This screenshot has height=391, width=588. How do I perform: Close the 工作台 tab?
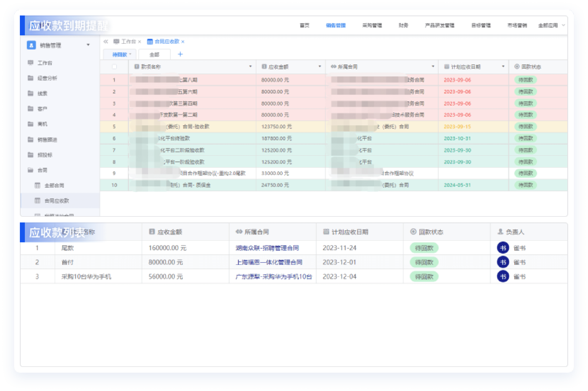pyautogui.click(x=140, y=42)
